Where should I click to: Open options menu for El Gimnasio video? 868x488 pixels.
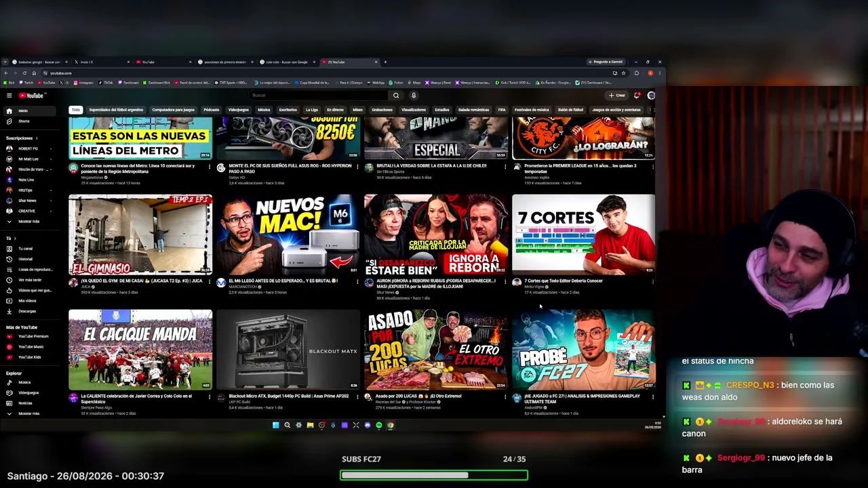(x=210, y=281)
